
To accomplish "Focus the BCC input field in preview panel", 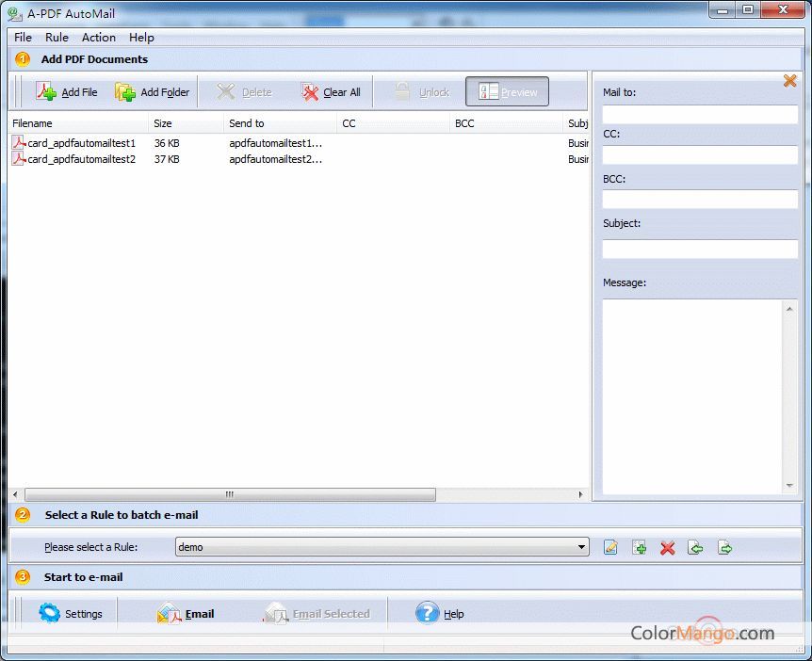I will (x=700, y=199).
